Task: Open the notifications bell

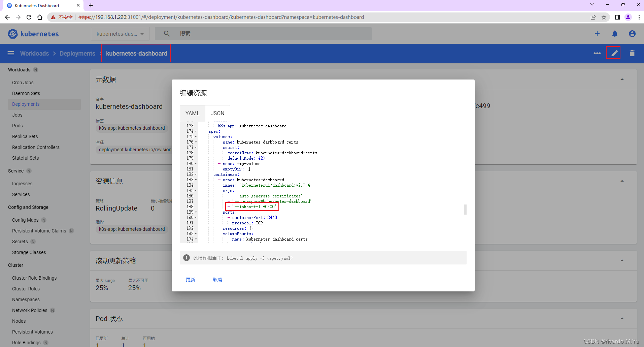Action: [x=615, y=34]
